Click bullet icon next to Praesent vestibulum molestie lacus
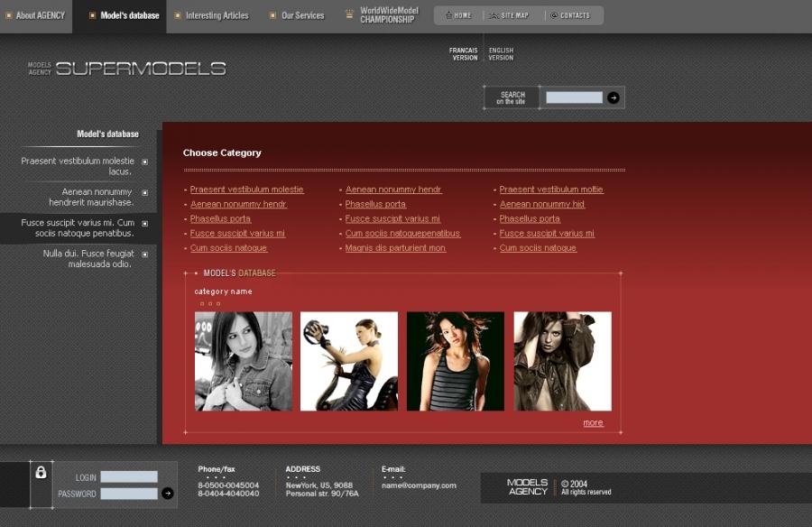The height and width of the screenshot is (527, 812). pos(144,162)
